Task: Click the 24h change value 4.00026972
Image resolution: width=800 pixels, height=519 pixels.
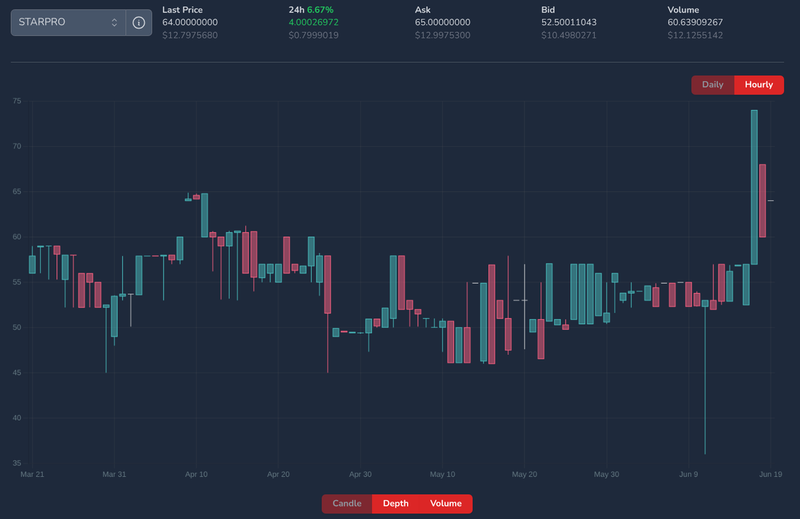Action: click(313, 22)
